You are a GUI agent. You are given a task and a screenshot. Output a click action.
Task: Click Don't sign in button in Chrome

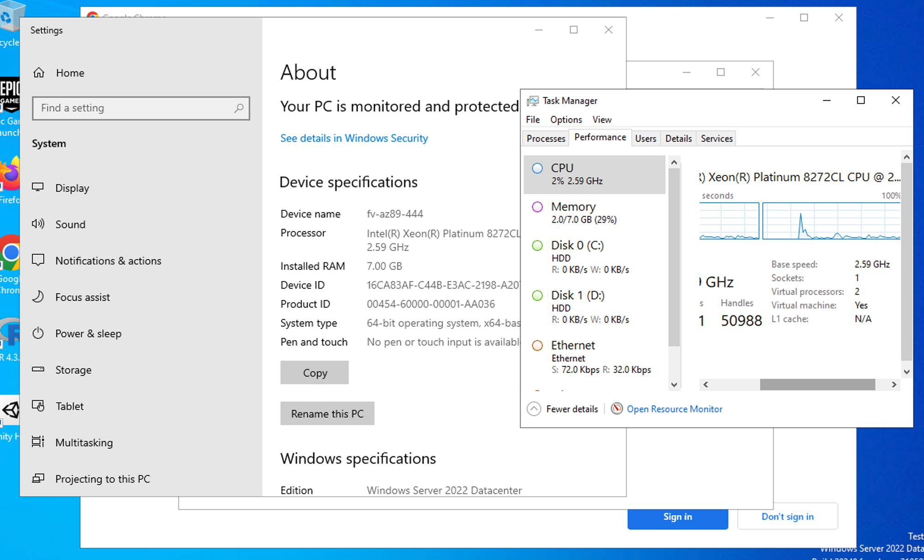click(788, 517)
